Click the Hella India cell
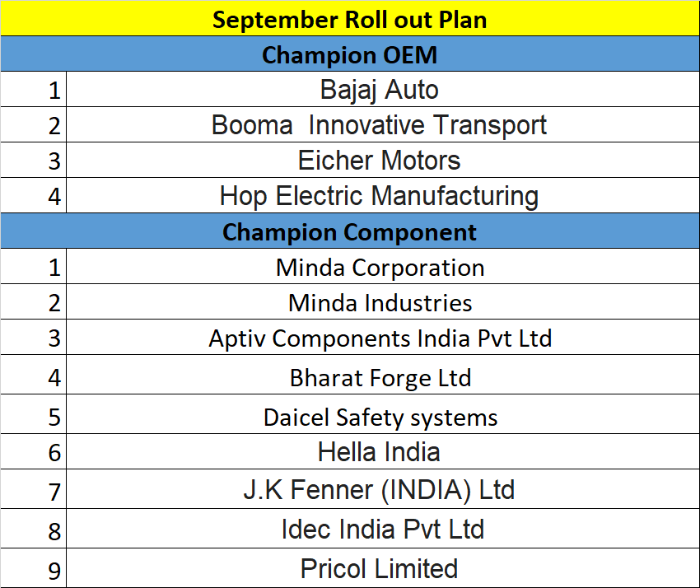700x588 pixels. click(x=383, y=451)
